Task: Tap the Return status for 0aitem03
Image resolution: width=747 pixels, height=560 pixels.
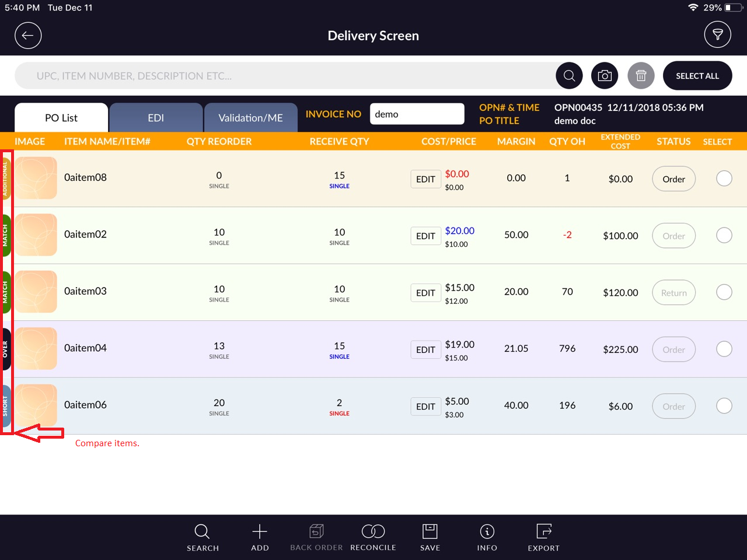Action: pyautogui.click(x=673, y=293)
